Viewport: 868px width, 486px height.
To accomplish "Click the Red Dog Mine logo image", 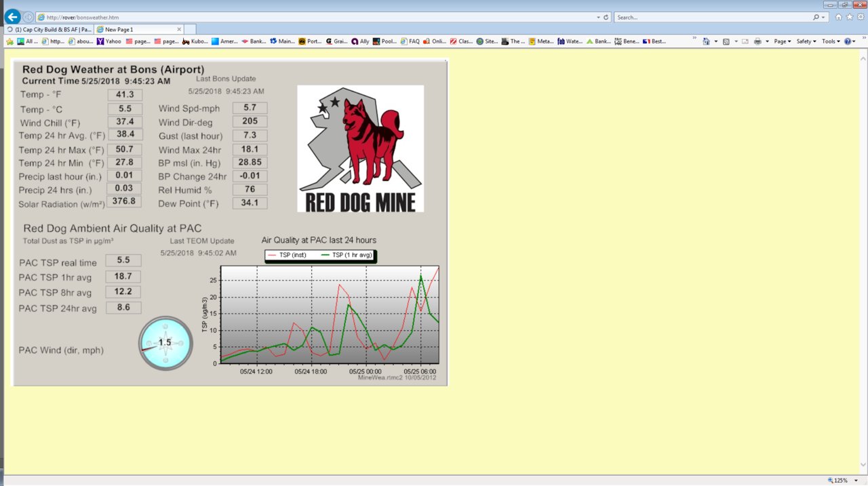I will (x=360, y=148).
